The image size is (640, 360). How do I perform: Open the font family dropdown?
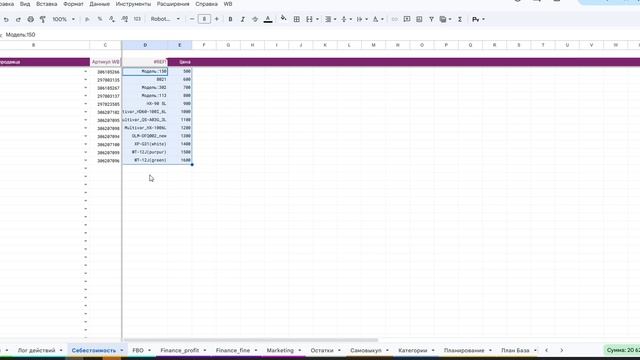tap(165, 19)
